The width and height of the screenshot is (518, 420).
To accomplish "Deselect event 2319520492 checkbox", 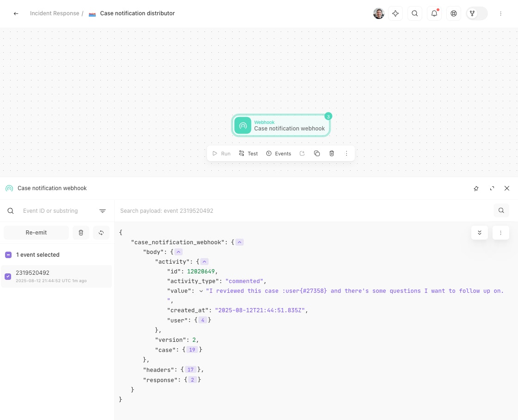I will (x=8, y=277).
